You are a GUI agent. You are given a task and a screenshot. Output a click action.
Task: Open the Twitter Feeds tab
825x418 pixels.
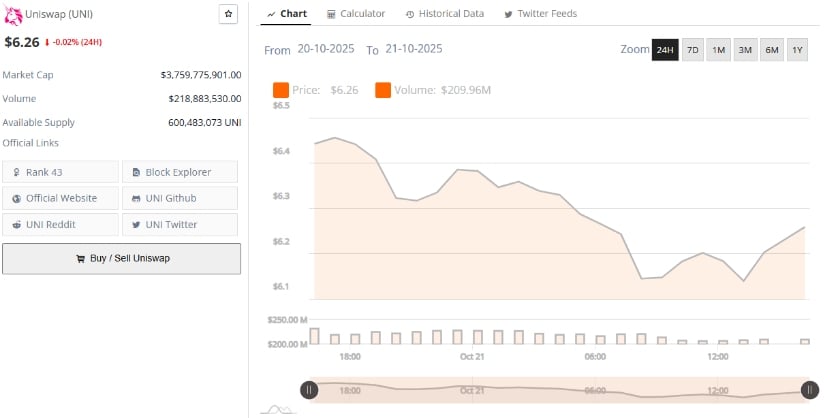click(x=540, y=14)
